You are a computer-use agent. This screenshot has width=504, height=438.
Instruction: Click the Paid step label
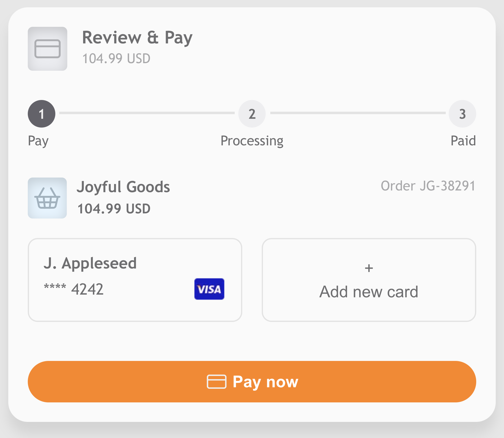tap(463, 140)
